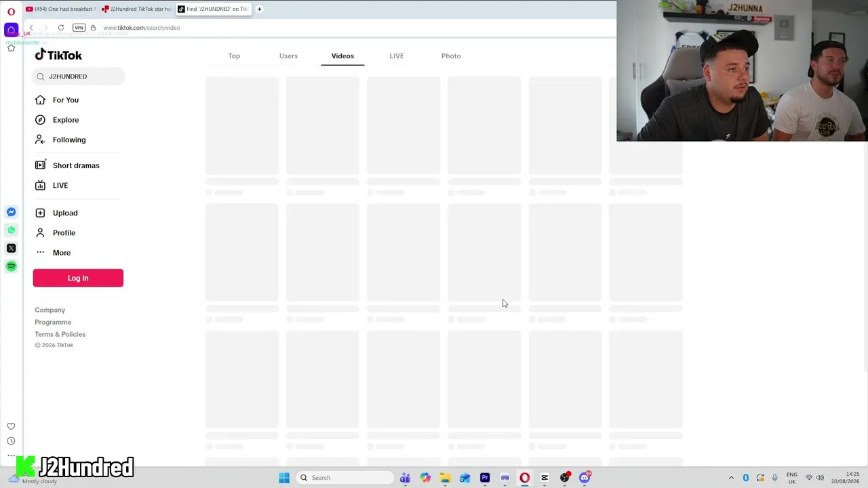Open Spotify in Opera sidebar
The height and width of the screenshot is (488, 868).
tap(11, 266)
